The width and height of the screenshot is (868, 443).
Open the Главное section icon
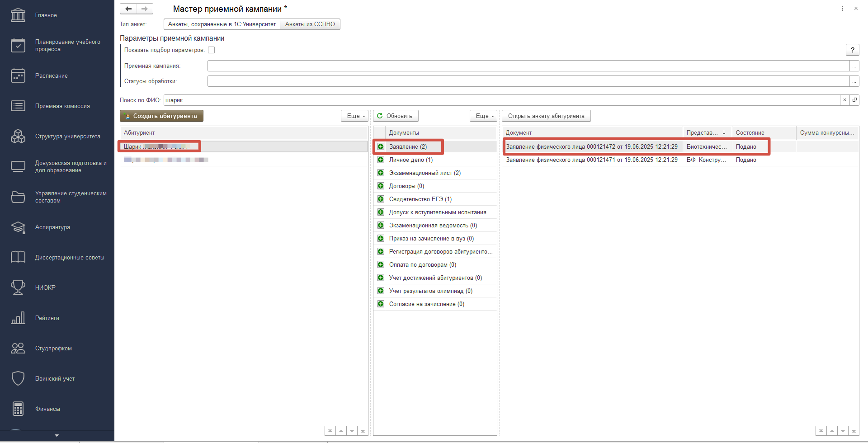18,15
